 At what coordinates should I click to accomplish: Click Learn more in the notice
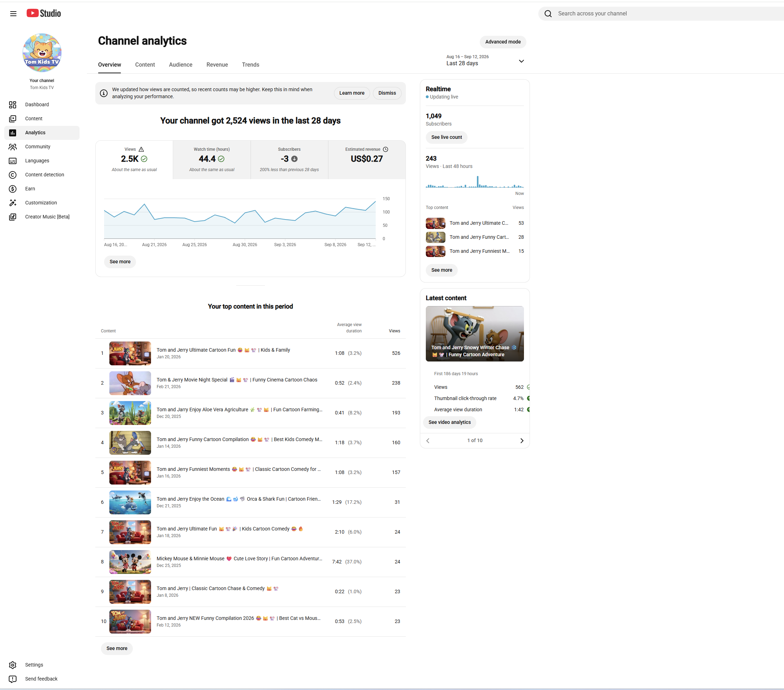pyautogui.click(x=352, y=93)
